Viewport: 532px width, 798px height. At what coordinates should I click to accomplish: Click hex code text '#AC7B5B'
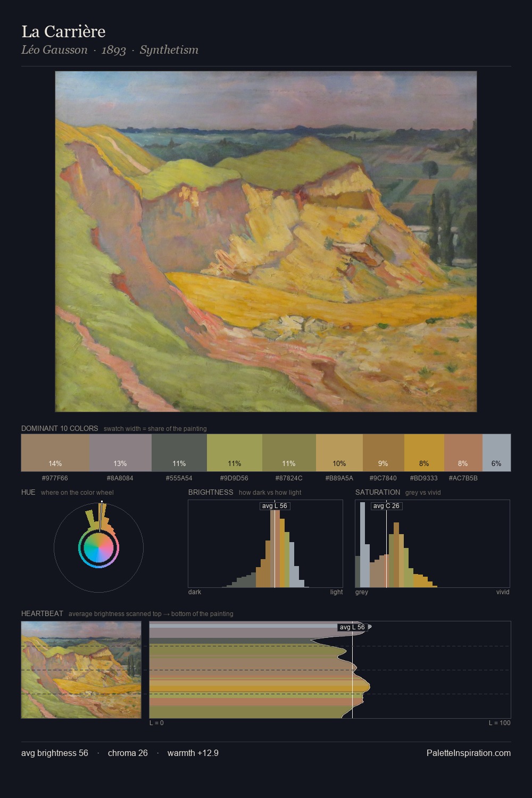(463, 478)
